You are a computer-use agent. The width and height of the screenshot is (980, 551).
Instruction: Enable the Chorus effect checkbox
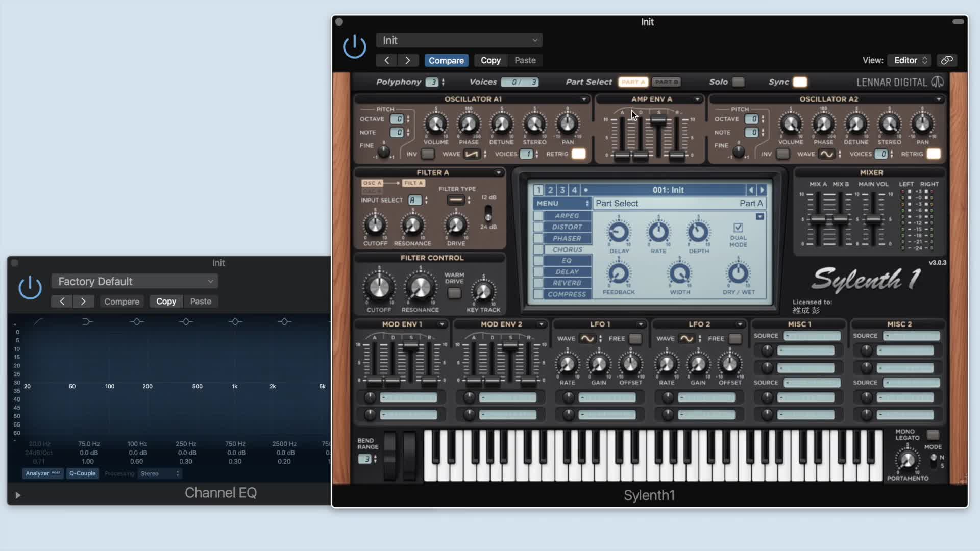pos(538,249)
